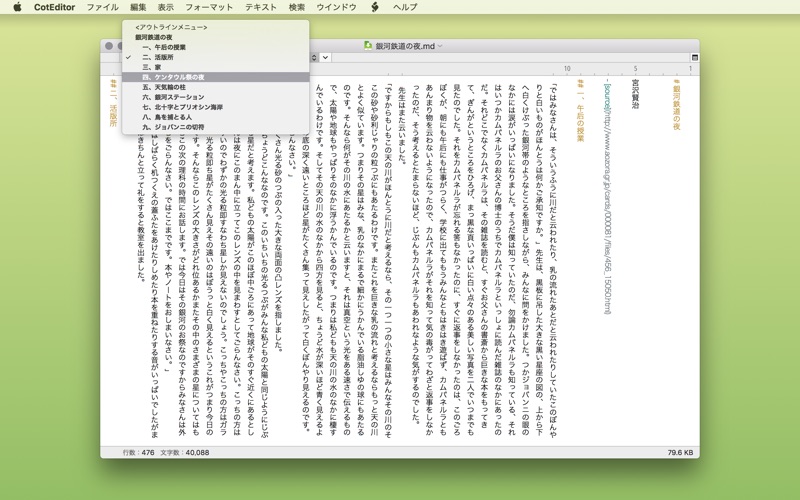Screen dimensions: 800x500
Task: Jump to outline item 八、鳥を捕とる人
Action: point(215,117)
